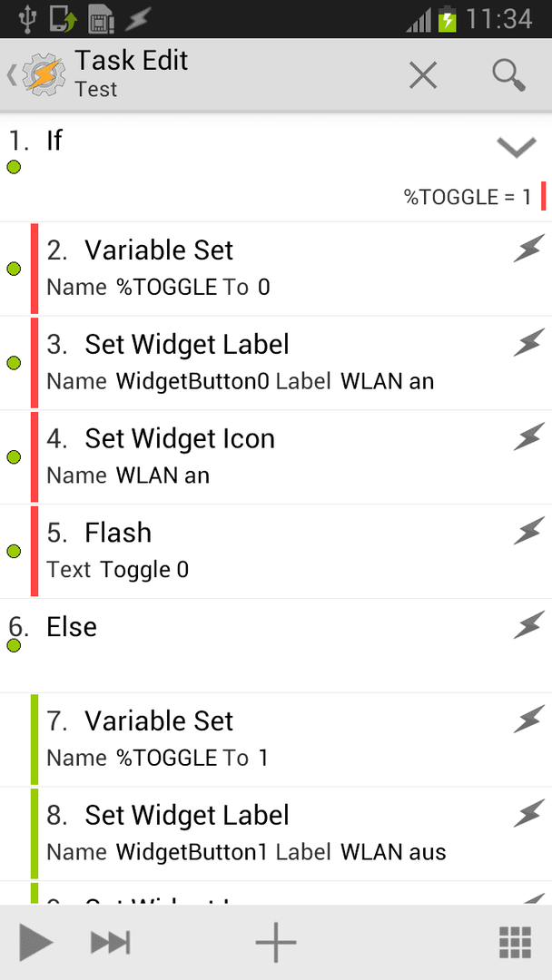
Task: Add a new action with plus icon
Action: tap(276, 941)
